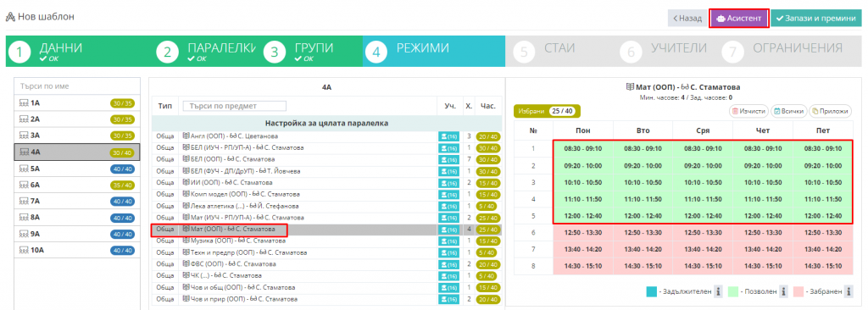This screenshot has height=310, width=868.
Task: Click info icon next to Забранен legend
Action: click(849, 291)
